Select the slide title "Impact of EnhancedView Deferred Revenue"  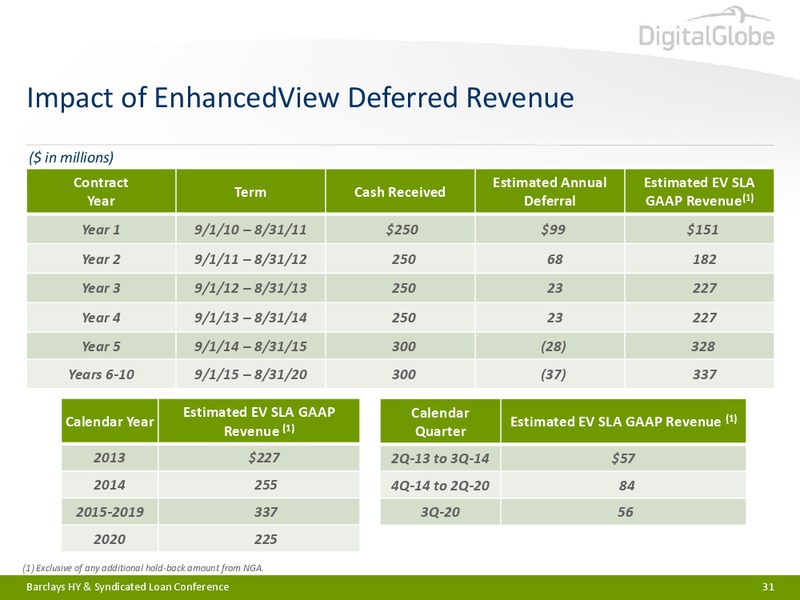click(300, 97)
